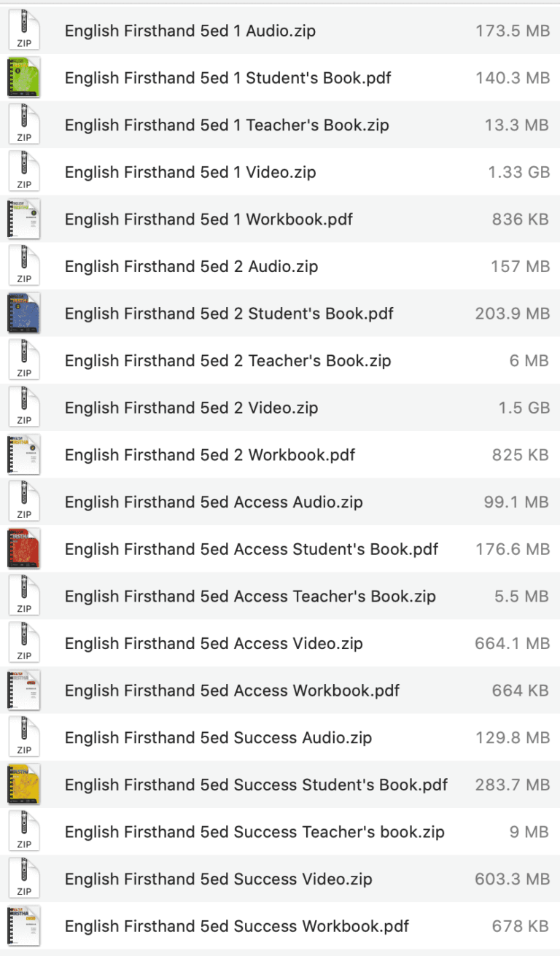The image size is (560, 956).
Task: Select English Firsthand 5ed Success Audio.zip filename
Action: point(218,737)
